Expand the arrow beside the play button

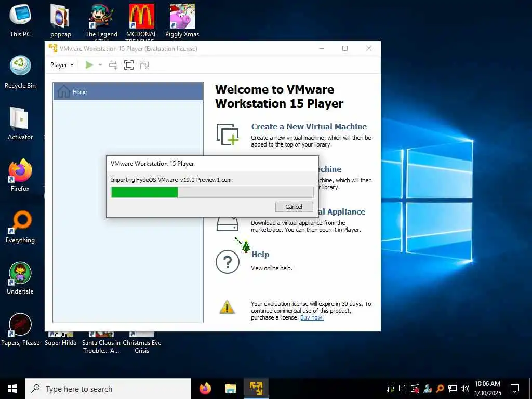click(100, 65)
